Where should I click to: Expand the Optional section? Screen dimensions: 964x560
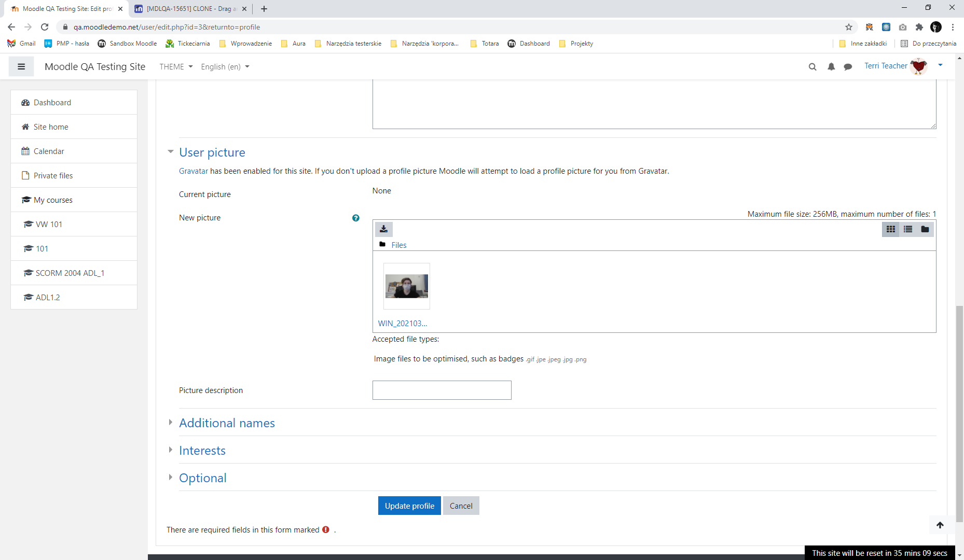(203, 478)
